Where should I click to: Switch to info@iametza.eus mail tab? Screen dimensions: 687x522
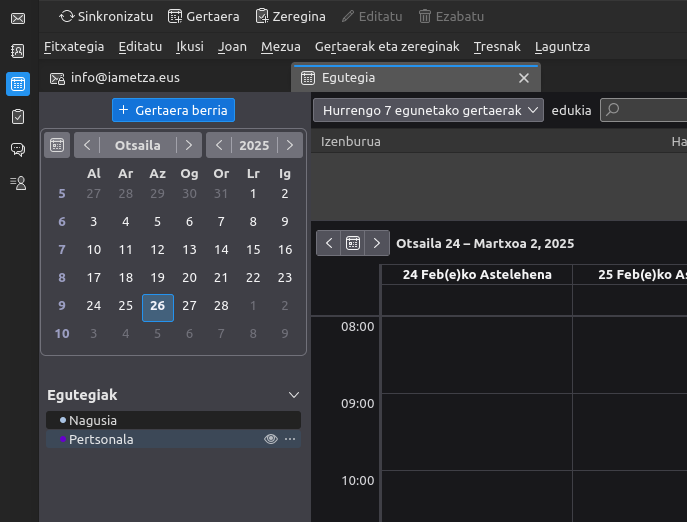[x=125, y=77]
